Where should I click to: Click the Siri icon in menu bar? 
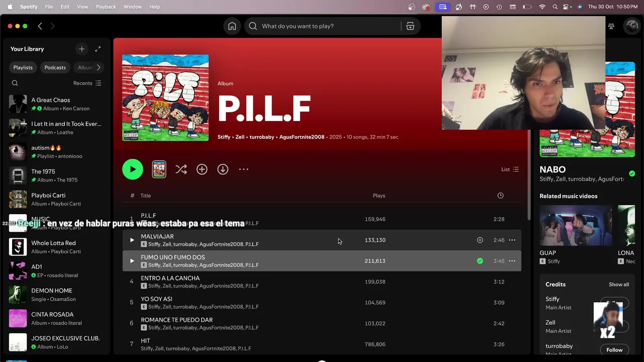click(x=580, y=7)
